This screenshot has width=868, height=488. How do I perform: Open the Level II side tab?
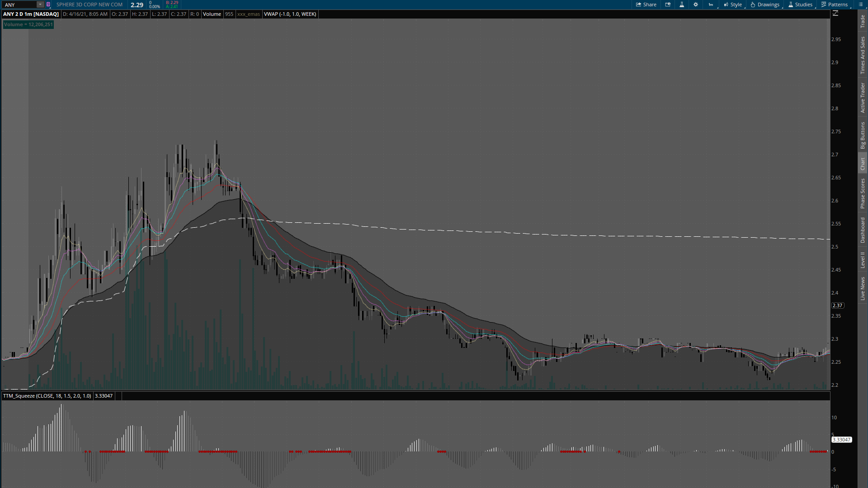pyautogui.click(x=863, y=260)
